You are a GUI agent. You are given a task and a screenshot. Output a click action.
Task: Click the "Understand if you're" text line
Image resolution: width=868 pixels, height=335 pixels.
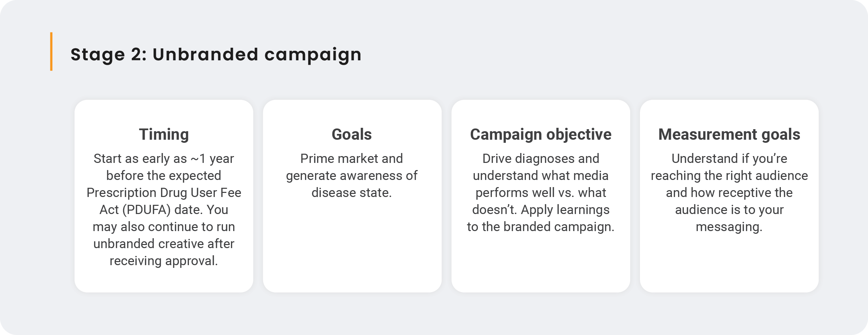[729, 159]
